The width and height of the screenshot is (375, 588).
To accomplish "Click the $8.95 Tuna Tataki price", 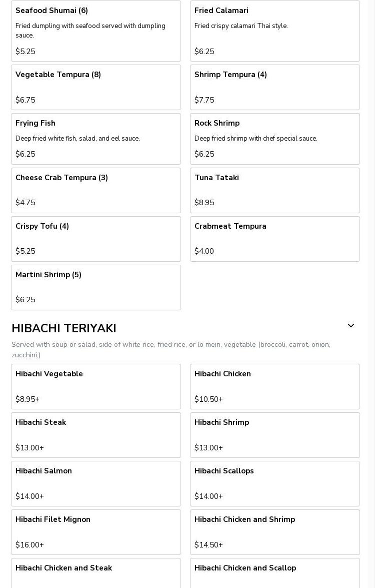I will [x=204, y=203].
